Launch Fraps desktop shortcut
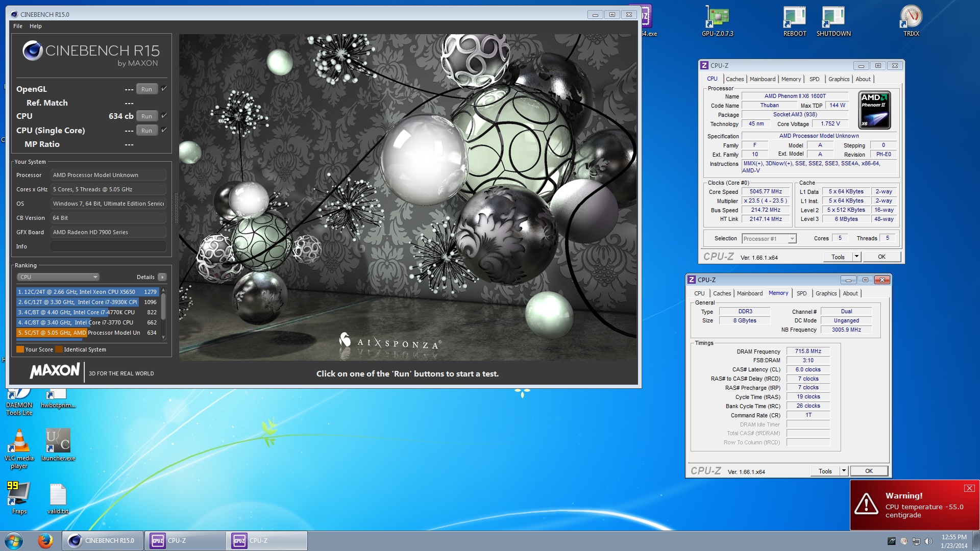 pos(19,498)
